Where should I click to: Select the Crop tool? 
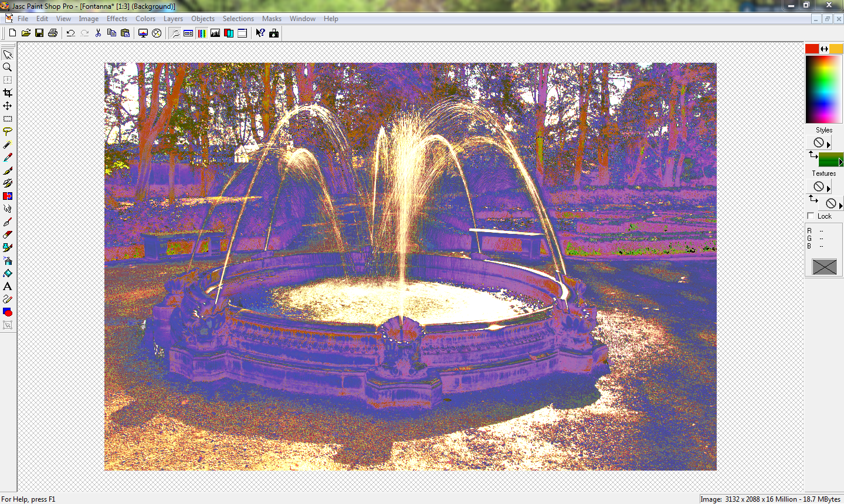click(x=8, y=93)
